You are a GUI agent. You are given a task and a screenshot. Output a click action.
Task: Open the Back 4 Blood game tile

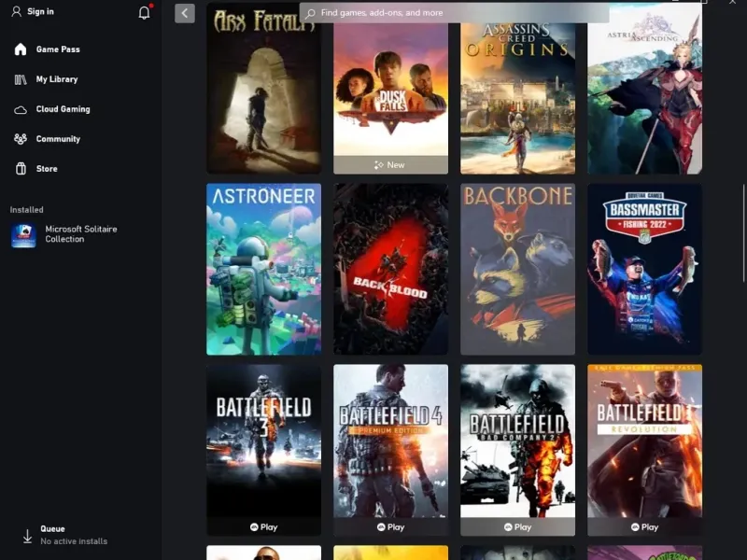point(390,269)
